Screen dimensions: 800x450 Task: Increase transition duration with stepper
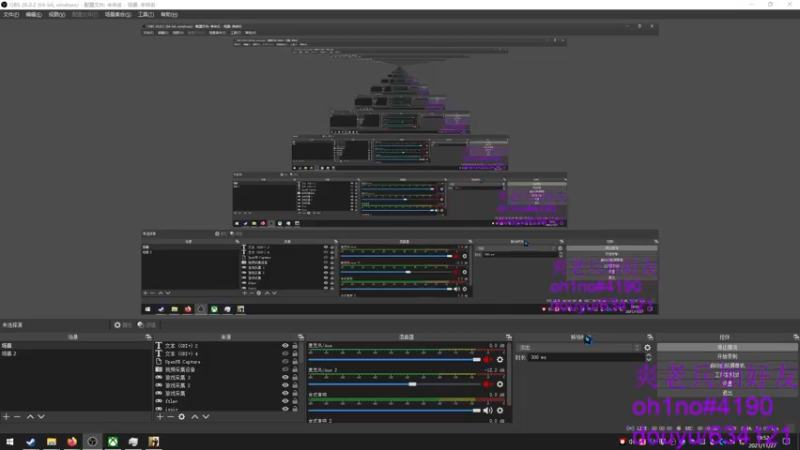coord(648,356)
